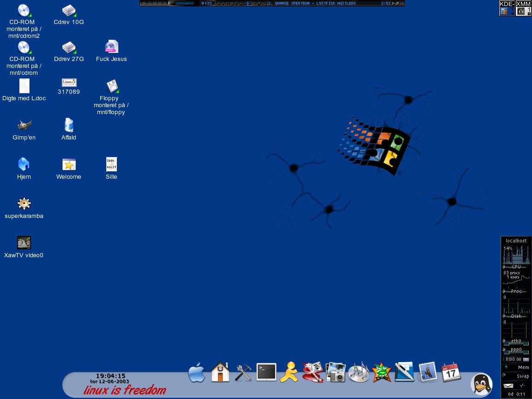Open the CD-ROM /mnt/cdrom2 desktop icon
The width and height of the screenshot is (532, 399).
(24, 11)
